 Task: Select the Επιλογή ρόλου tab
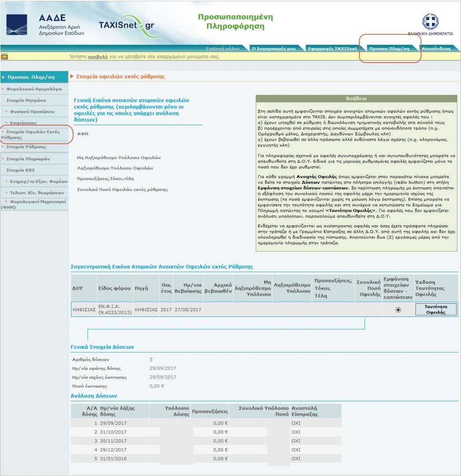223,48
